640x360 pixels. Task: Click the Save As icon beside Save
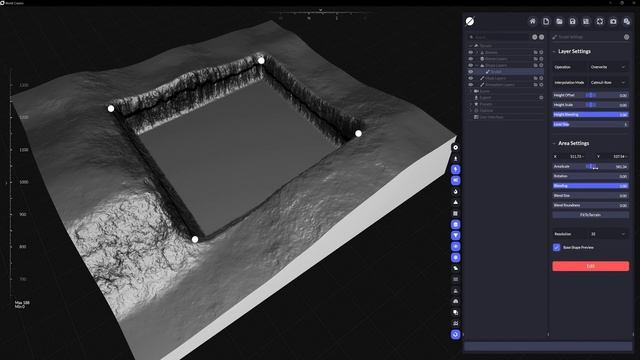click(x=586, y=21)
